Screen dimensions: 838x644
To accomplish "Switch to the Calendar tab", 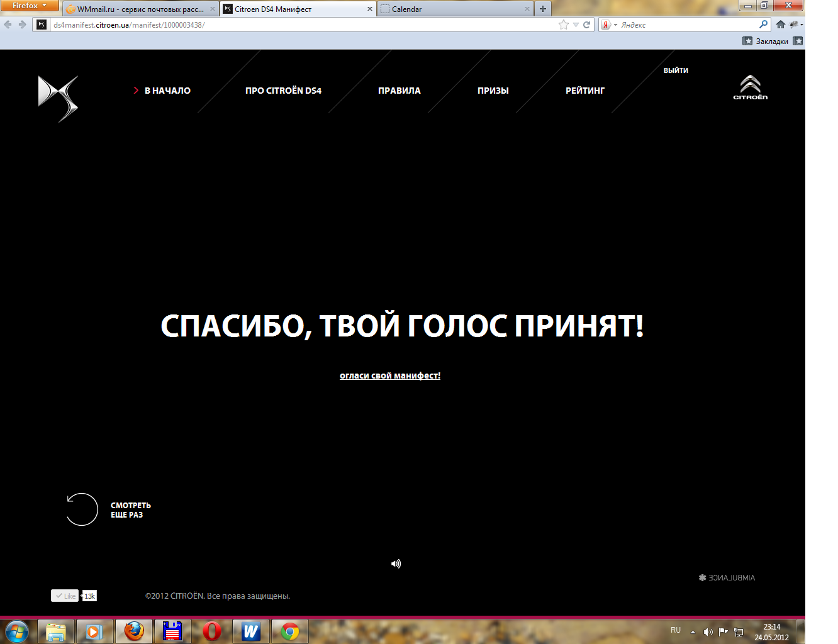I will click(x=455, y=9).
